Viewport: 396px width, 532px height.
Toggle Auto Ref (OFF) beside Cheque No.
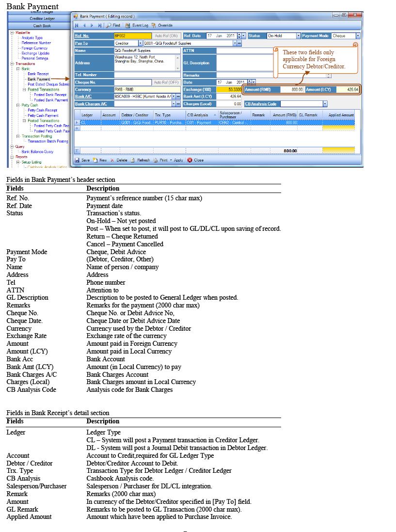[167, 82]
